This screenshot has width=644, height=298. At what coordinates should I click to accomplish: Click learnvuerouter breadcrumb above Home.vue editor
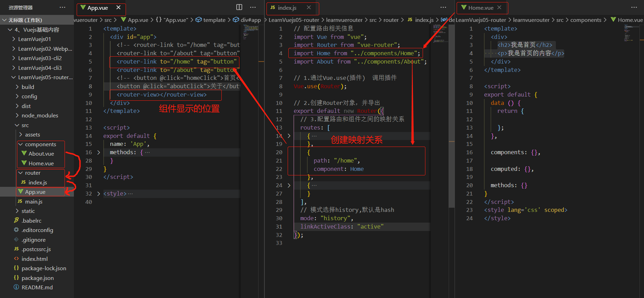(531, 20)
